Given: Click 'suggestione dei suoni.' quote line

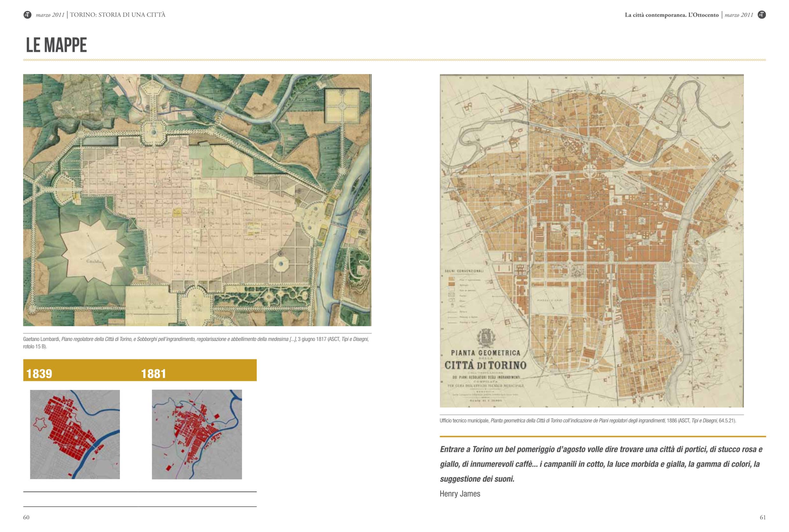Looking at the screenshot, I should [477, 479].
